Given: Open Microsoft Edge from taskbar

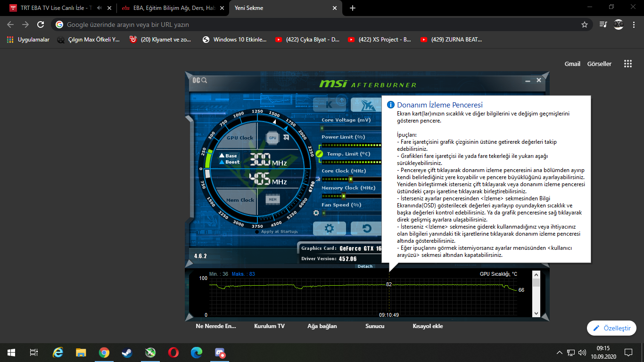Looking at the screenshot, I should coord(196,352).
